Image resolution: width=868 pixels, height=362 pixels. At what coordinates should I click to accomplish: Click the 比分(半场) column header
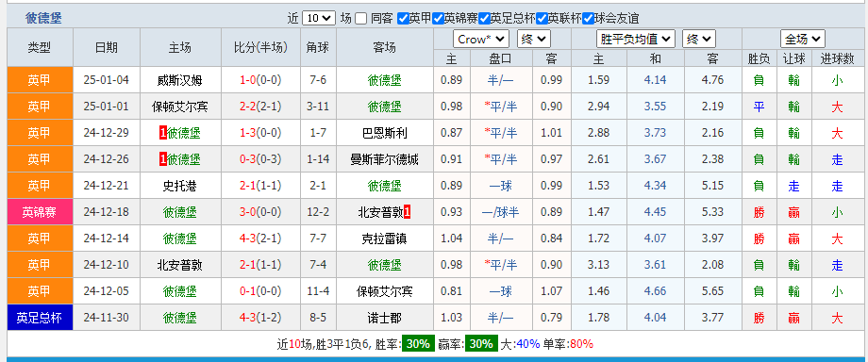point(260,47)
